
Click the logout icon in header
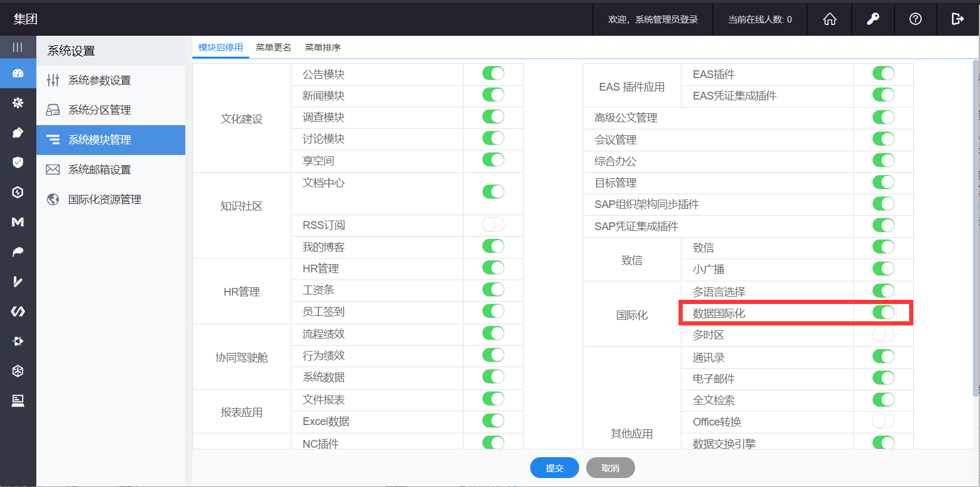(957, 19)
